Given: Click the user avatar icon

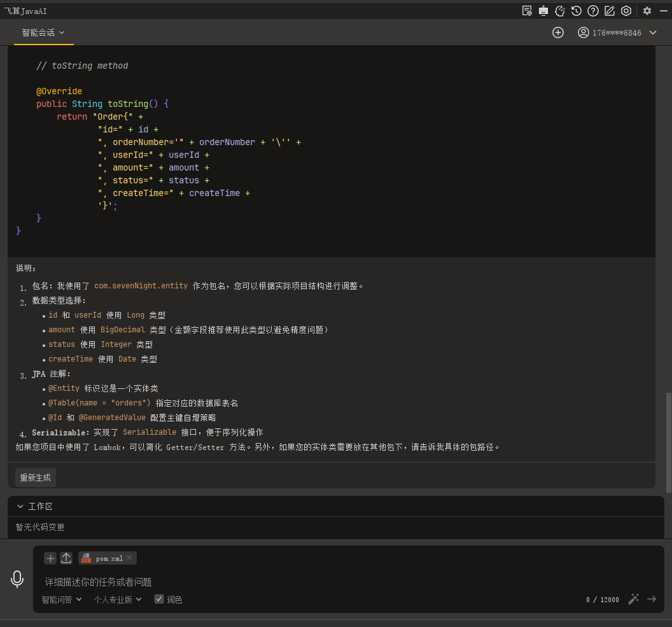Looking at the screenshot, I should [x=584, y=32].
